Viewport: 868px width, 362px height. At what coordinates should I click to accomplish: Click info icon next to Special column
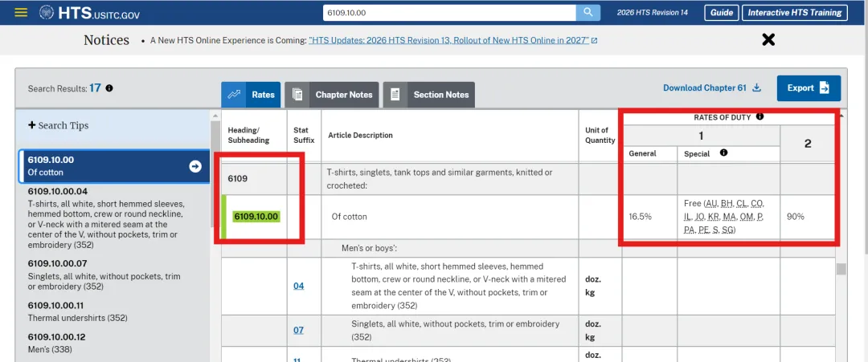click(723, 153)
